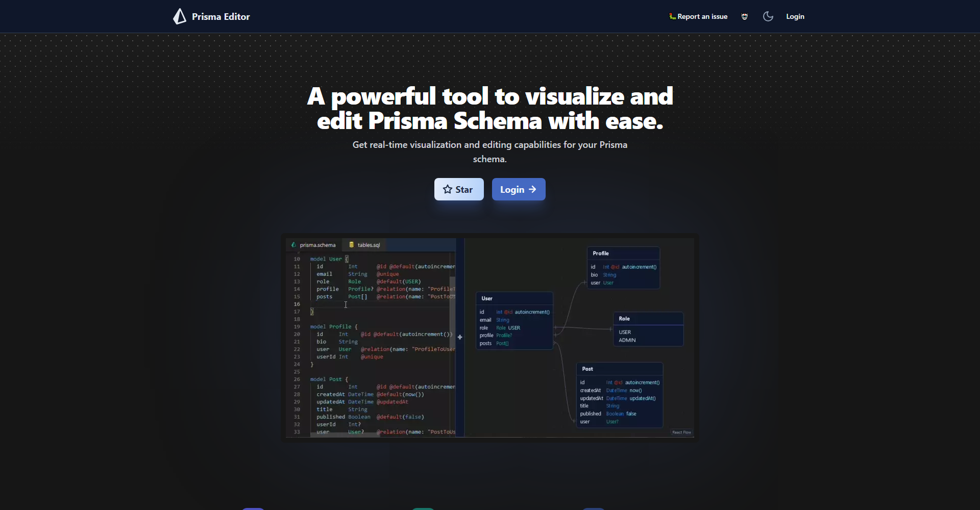Click the green feature icon at page bottom
This screenshot has width=980, height=510.
423,508
